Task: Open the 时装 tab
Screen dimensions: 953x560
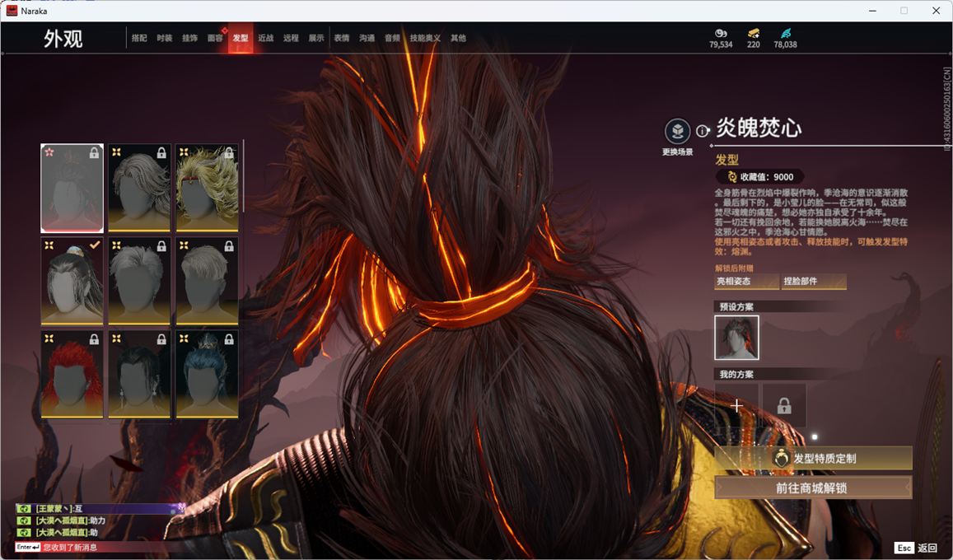Action: [164, 38]
